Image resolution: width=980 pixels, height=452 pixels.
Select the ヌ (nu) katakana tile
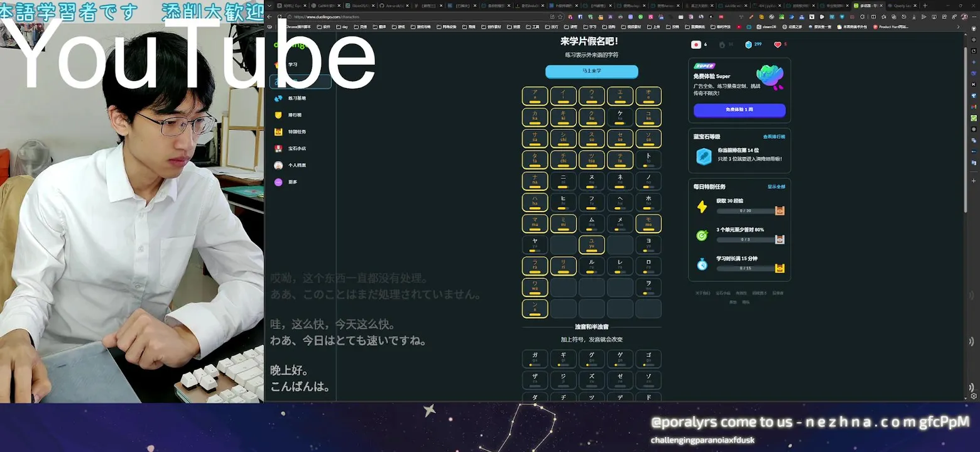591,181
